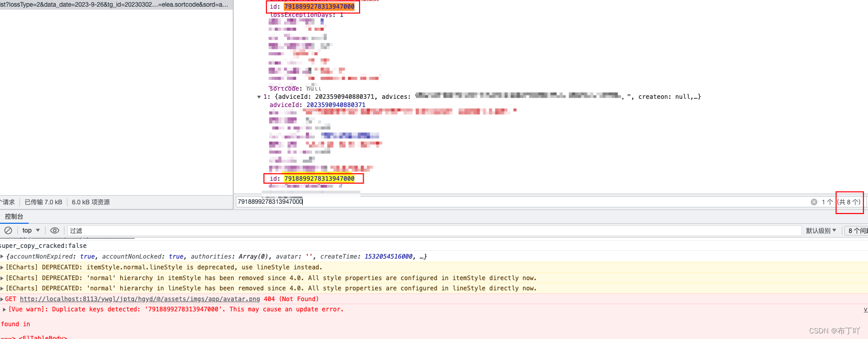Click the sortcode: null property line

(296, 89)
